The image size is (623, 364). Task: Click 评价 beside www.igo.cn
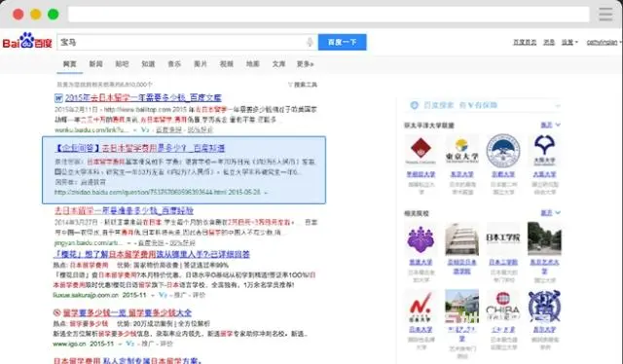click(x=166, y=344)
